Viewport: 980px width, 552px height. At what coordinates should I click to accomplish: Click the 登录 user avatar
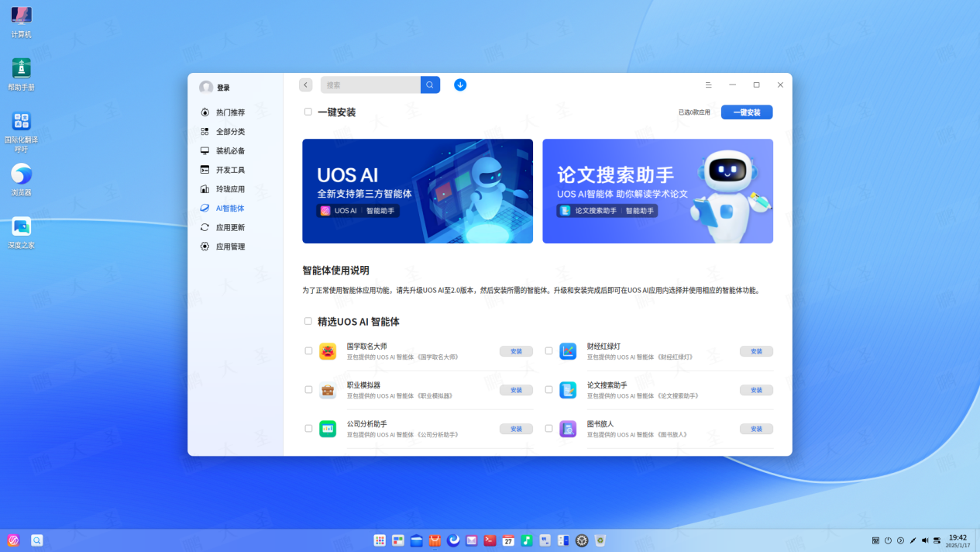[x=206, y=88]
